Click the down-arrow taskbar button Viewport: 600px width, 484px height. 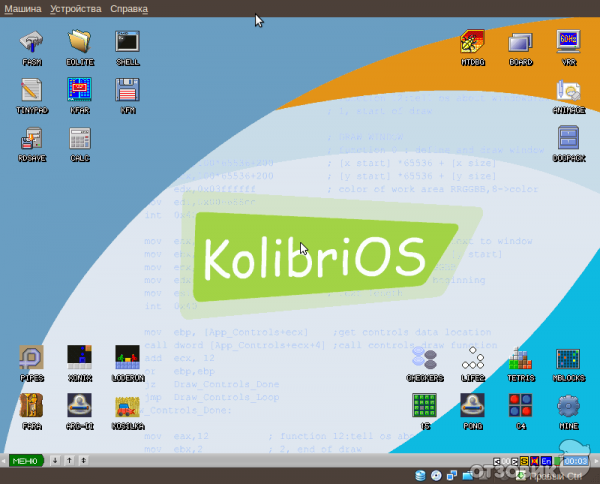pos(55,460)
